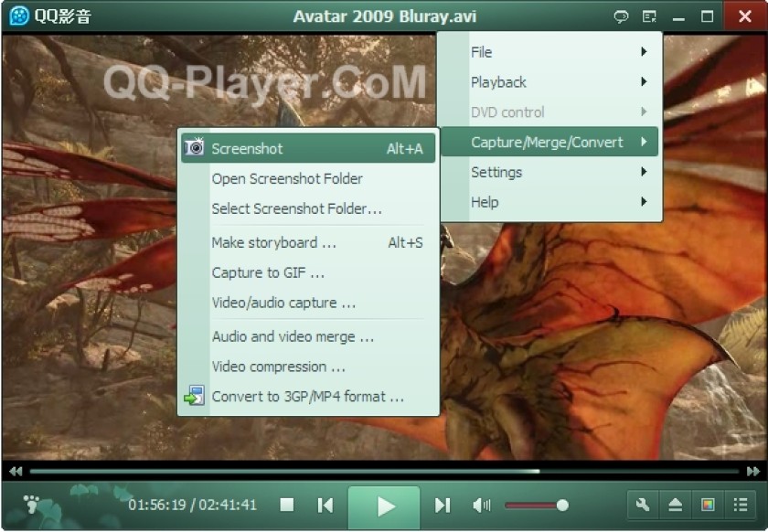Select Video compression ...
Viewport: 768px width, 532px height.
click(x=308, y=367)
